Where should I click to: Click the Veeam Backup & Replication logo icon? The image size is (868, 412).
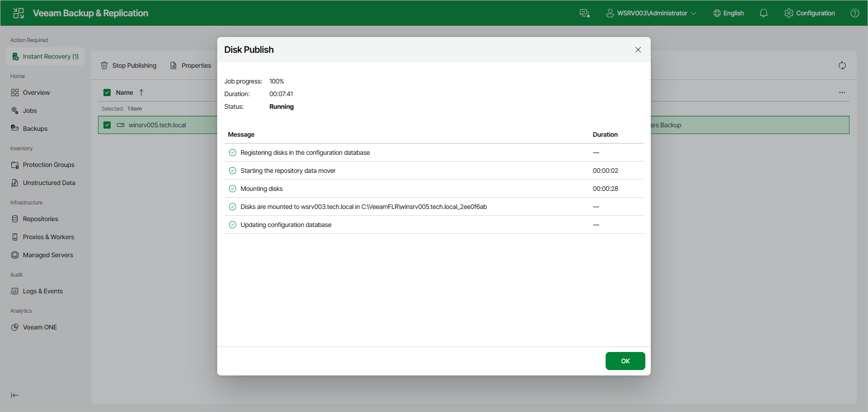pyautogui.click(x=19, y=13)
